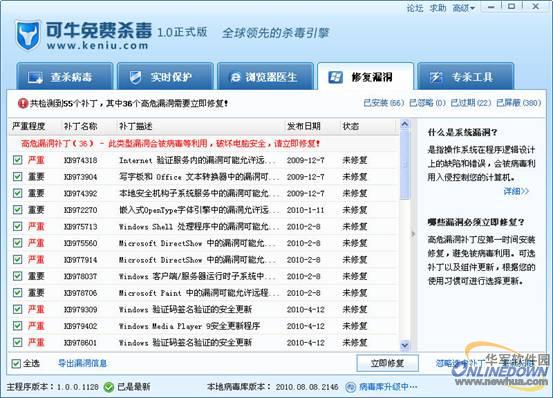
Task: Click the 导出漏洞信息 link
Action: click(83, 363)
